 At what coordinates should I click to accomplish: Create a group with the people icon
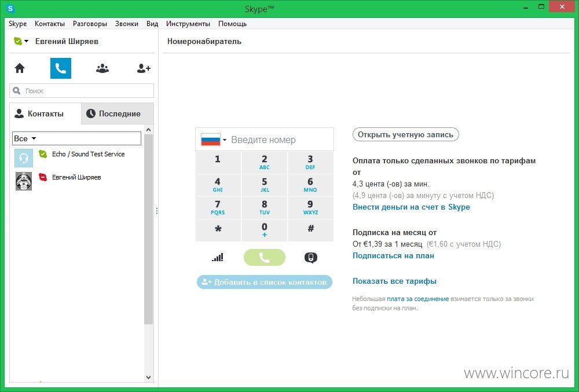[102, 68]
